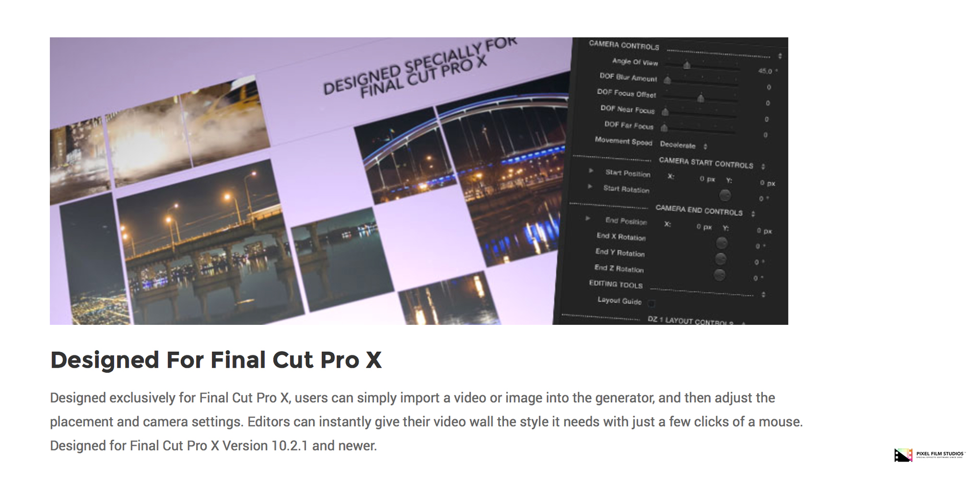Click the "Angle Of View" label

(x=635, y=62)
